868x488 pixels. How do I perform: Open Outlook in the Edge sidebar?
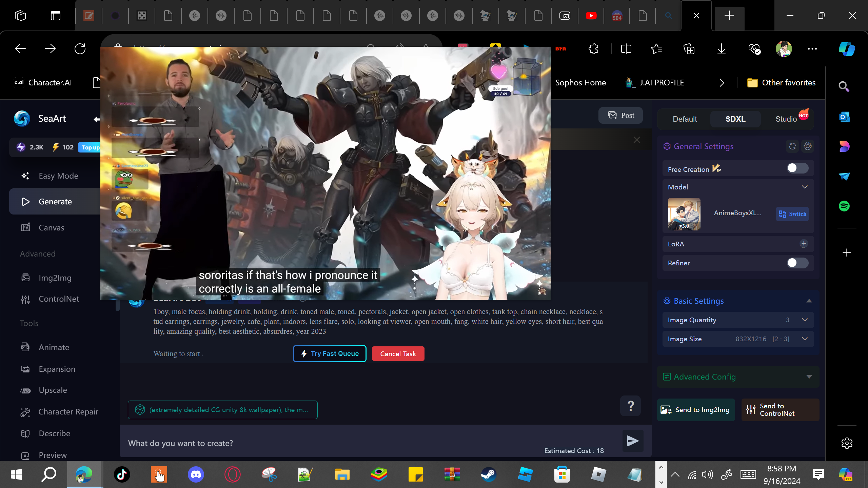(x=844, y=117)
